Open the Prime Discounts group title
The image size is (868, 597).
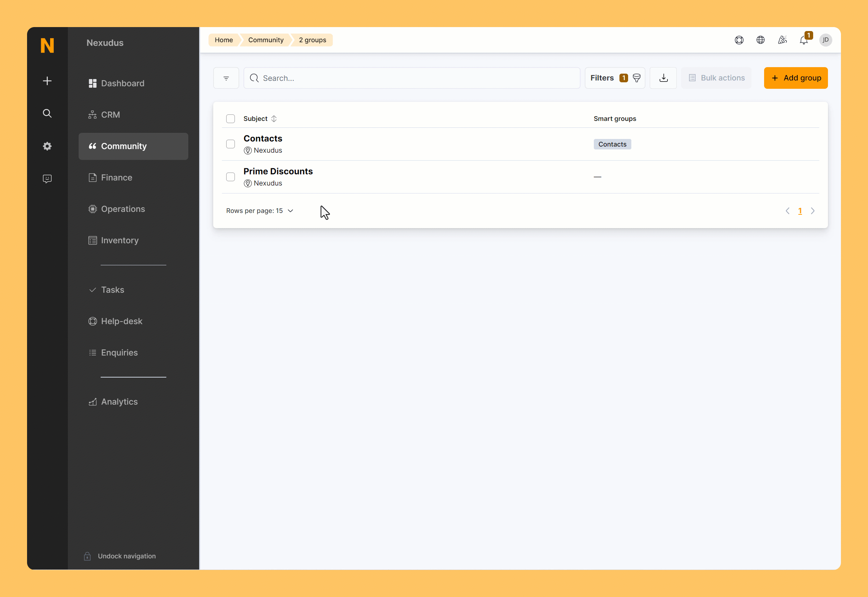278,171
